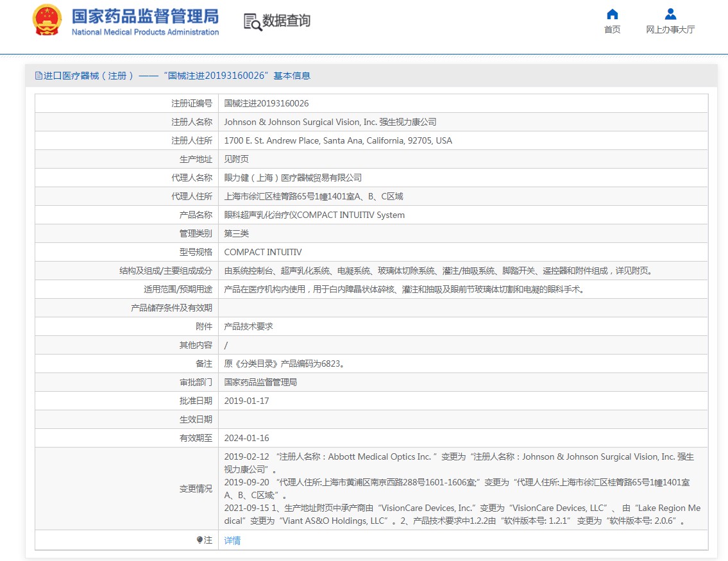Screen dimensions: 728x561
Task: Click the 产品储存条件及有效期 row label
Action: point(171,308)
